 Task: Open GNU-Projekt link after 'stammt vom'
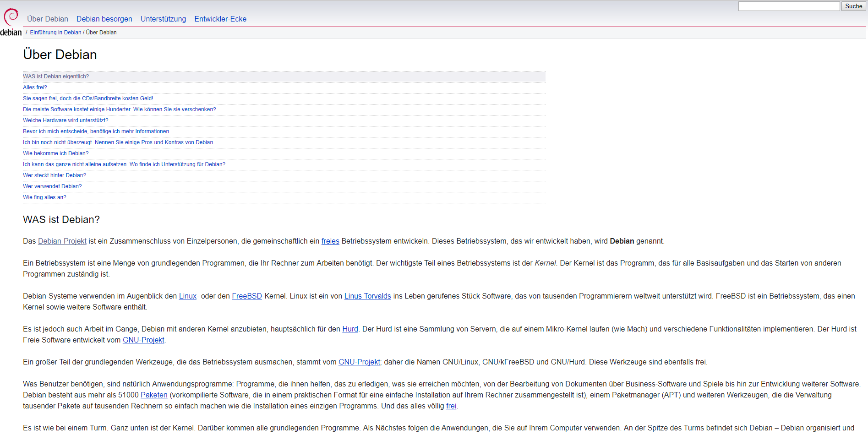[359, 362]
